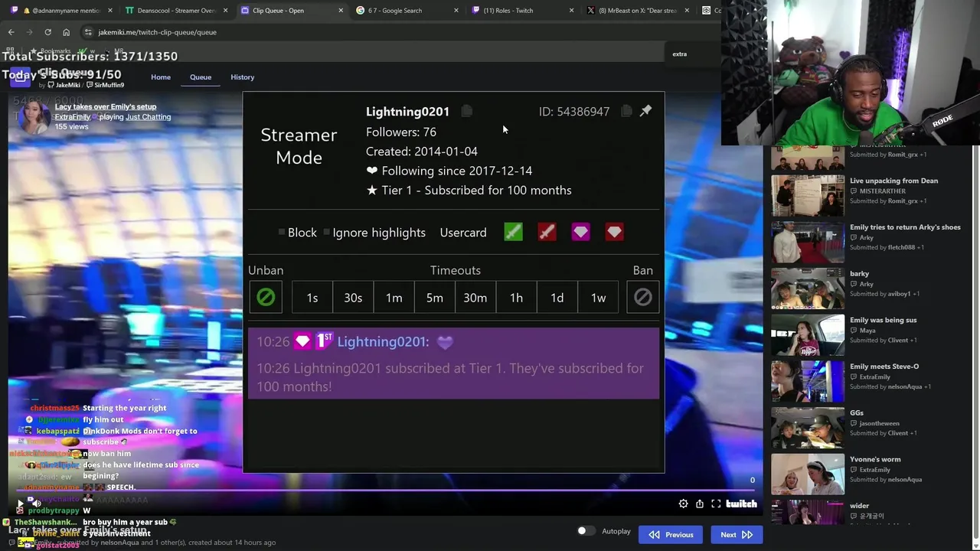Copy the Lightning0201 username with the copy icon

(466, 112)
